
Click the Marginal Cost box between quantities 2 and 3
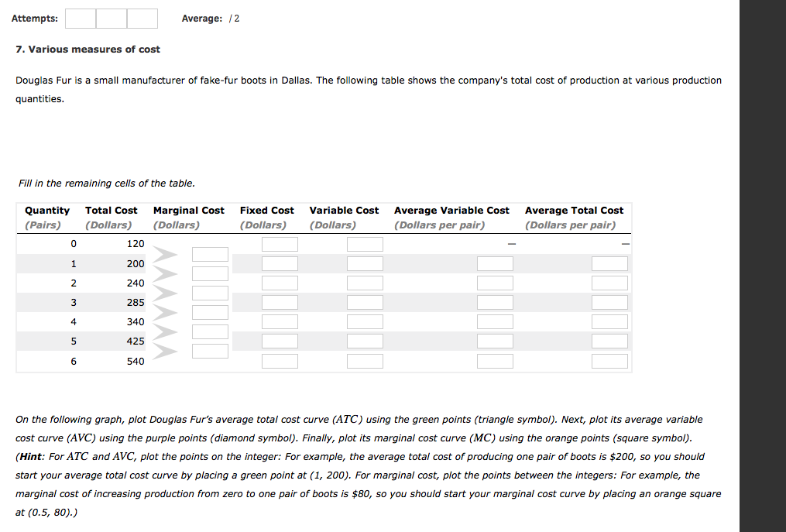210,293
